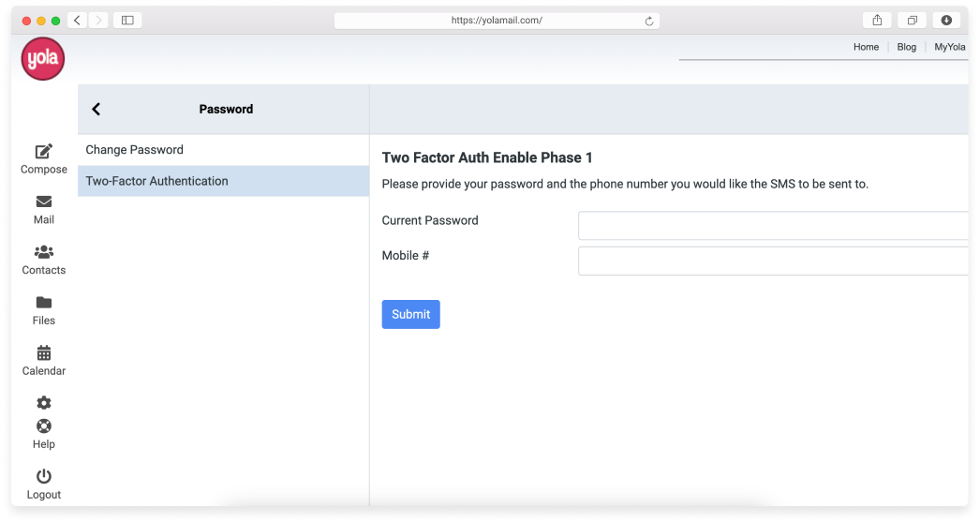Go to the Mail inbox icon
Image resolution: width=980 pixels, height=523 pixels.
pyautogui.click(x=44, y=202)
